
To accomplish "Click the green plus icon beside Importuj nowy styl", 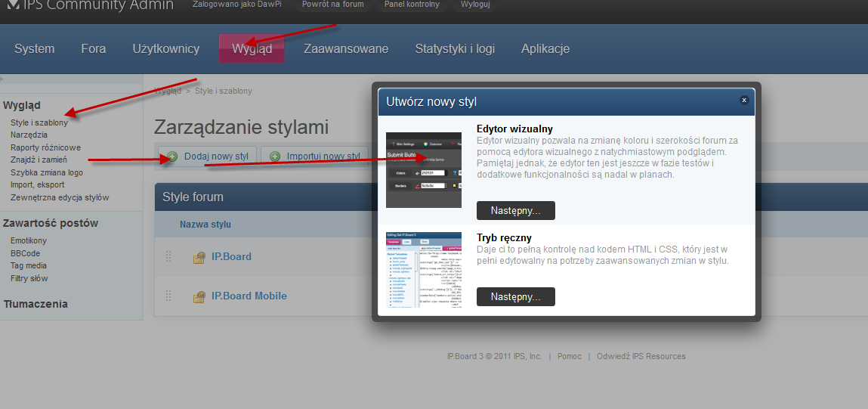I will [275, 156].
